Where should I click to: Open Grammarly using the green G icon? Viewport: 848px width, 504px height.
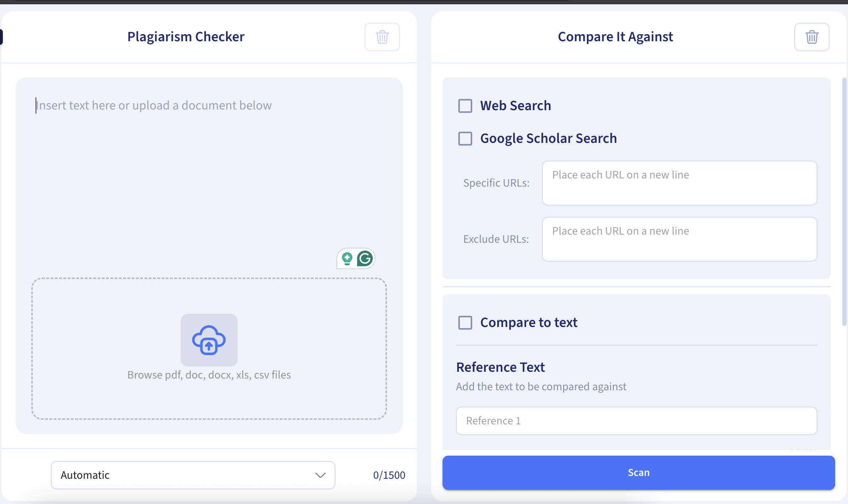coord(365,258)
